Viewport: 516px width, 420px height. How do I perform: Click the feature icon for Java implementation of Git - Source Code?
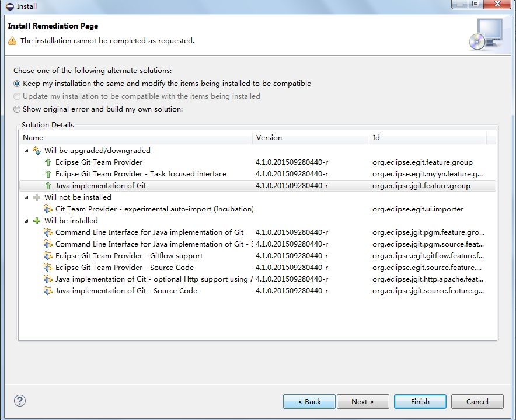pos(48,291)
